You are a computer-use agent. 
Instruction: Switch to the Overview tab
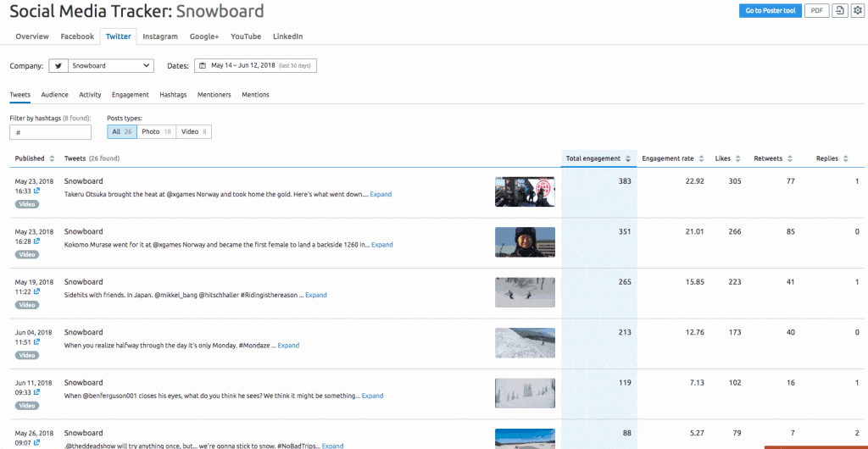[x=32, y=36]
